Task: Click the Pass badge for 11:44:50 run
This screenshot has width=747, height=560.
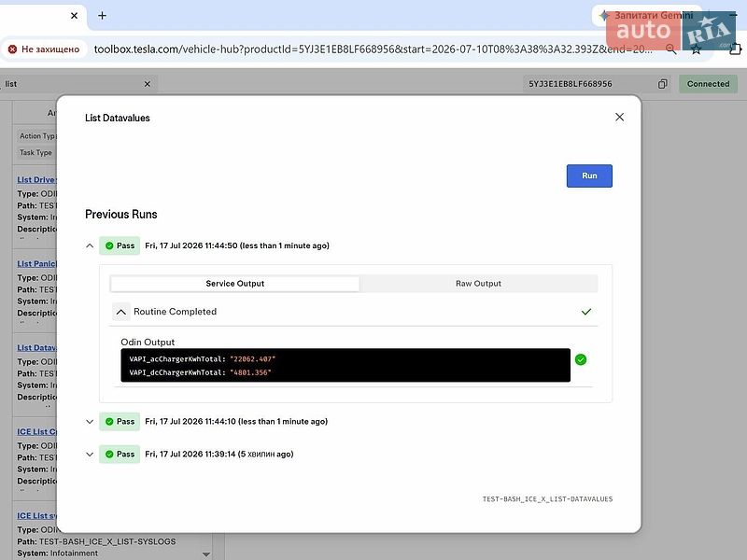Action: 120,245
